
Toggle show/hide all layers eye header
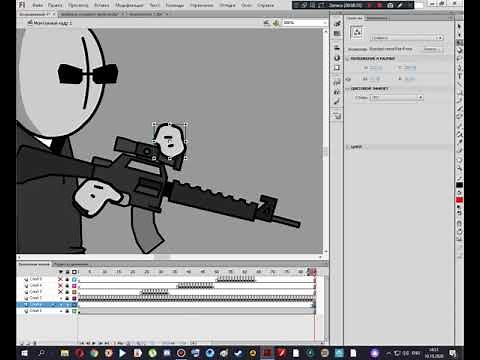coord(60,272)
